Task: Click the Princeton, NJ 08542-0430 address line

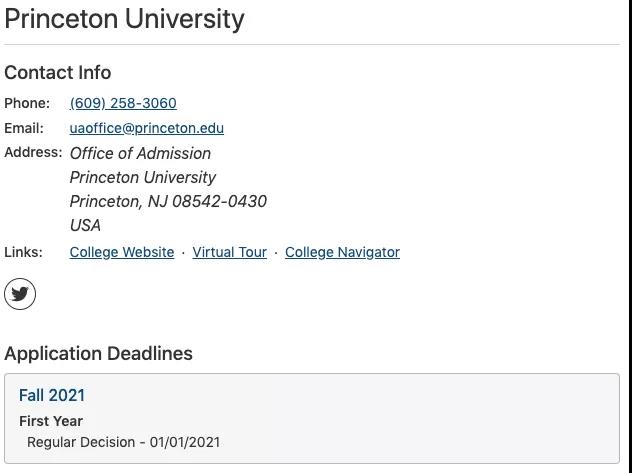Action: click(x=168, y=201)
